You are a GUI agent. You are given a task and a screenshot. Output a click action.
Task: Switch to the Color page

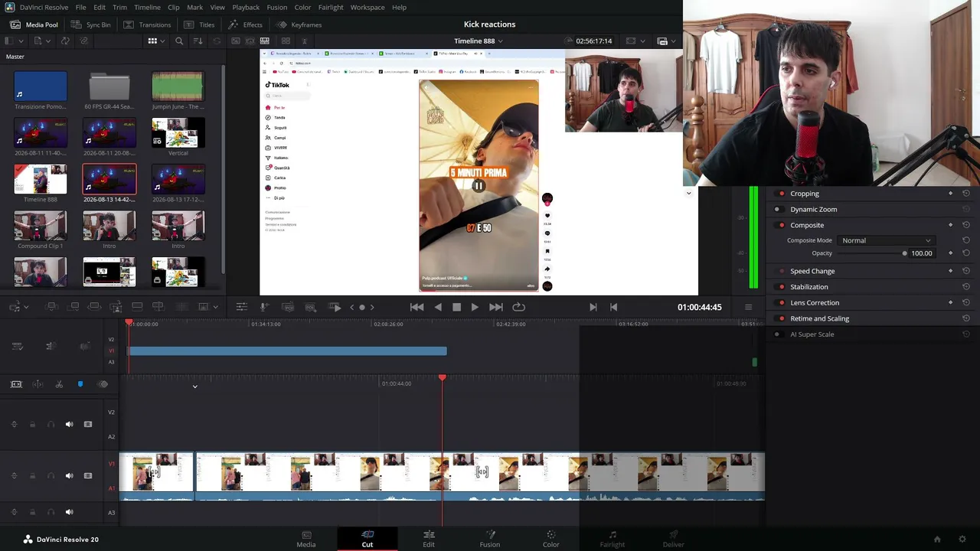tap(551, 539)
